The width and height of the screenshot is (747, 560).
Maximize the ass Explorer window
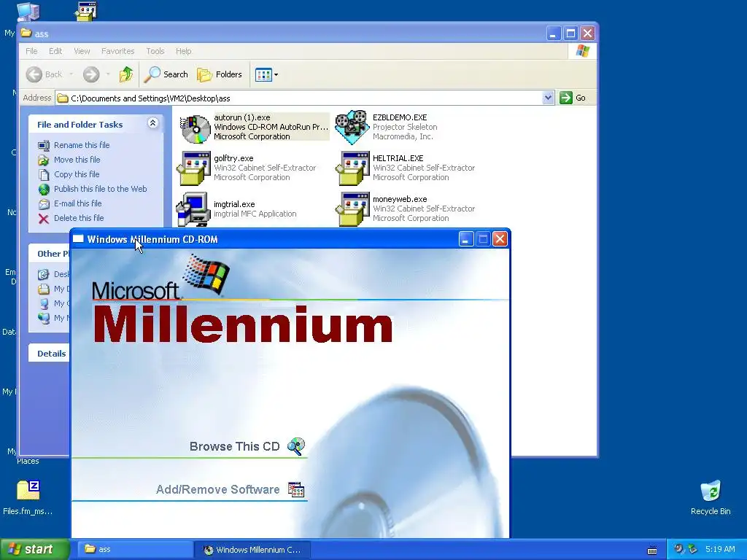pyautogui.click(x=570, y=34)
